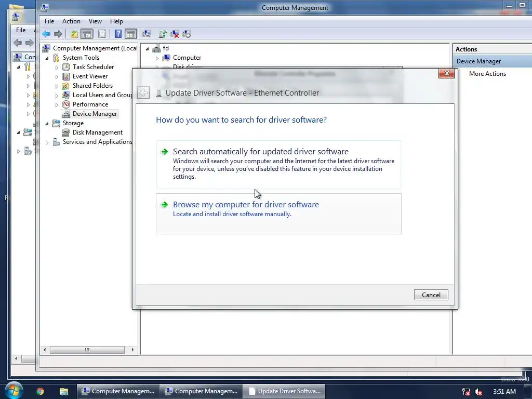Select Event Viewer tree item
The width and height of the screenshot is (532, 399).
tap(90, 76)
